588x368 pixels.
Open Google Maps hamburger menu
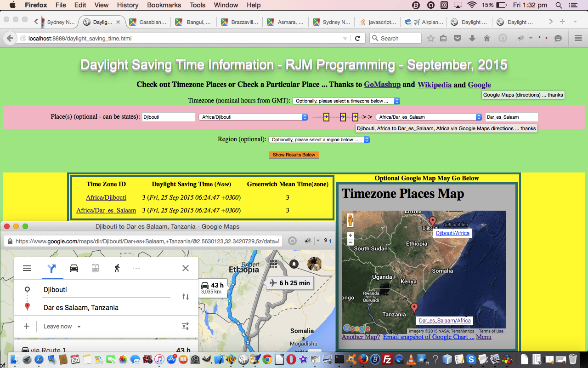(27, 268)
